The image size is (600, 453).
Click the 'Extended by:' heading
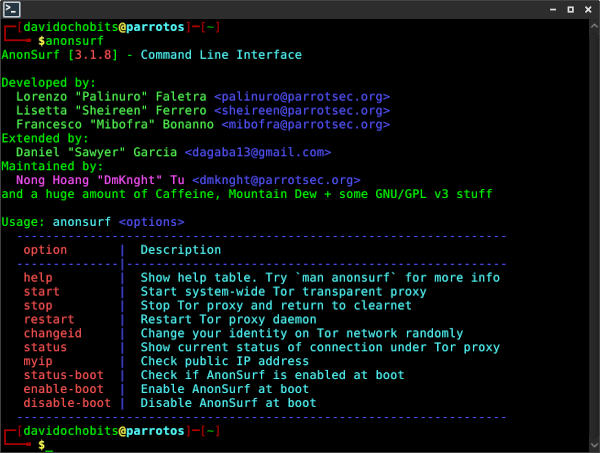[x=45, y=138]
